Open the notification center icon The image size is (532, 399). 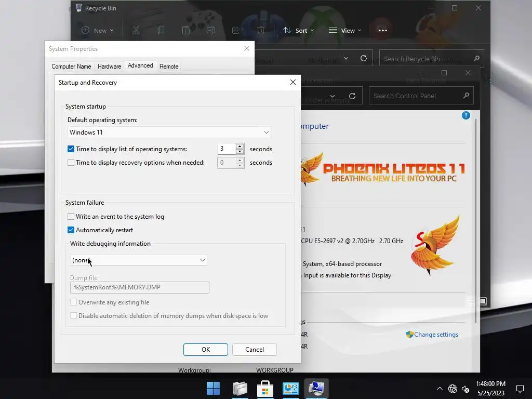pyautogui.click(x=520, y=389)
